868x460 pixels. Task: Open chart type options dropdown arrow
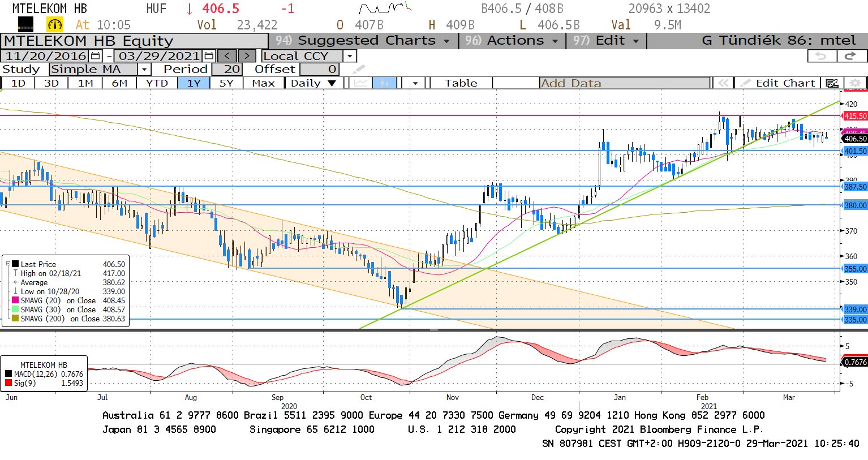pyautogui.click(x=415, y=83)
